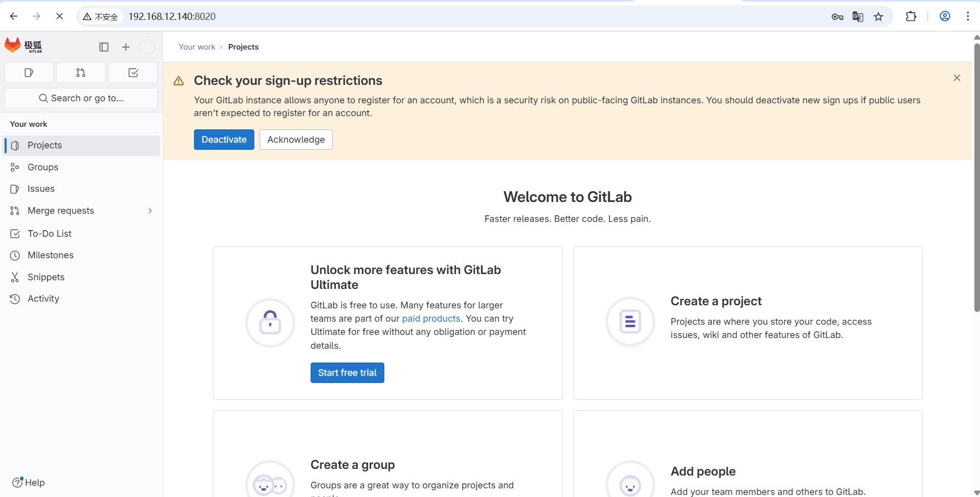Click the plus create new icon
980x497 pixels.
click(126, 47)
